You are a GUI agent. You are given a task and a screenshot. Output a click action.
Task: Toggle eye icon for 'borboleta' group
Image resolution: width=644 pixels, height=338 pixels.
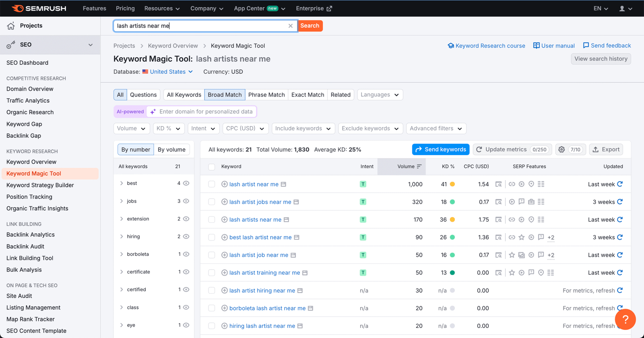pos(186,254)
